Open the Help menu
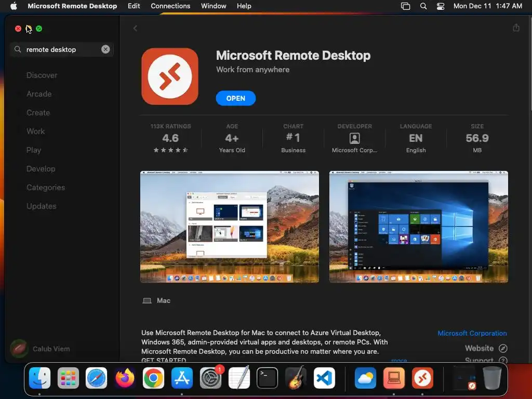532x399 pixels. [244, 6]
